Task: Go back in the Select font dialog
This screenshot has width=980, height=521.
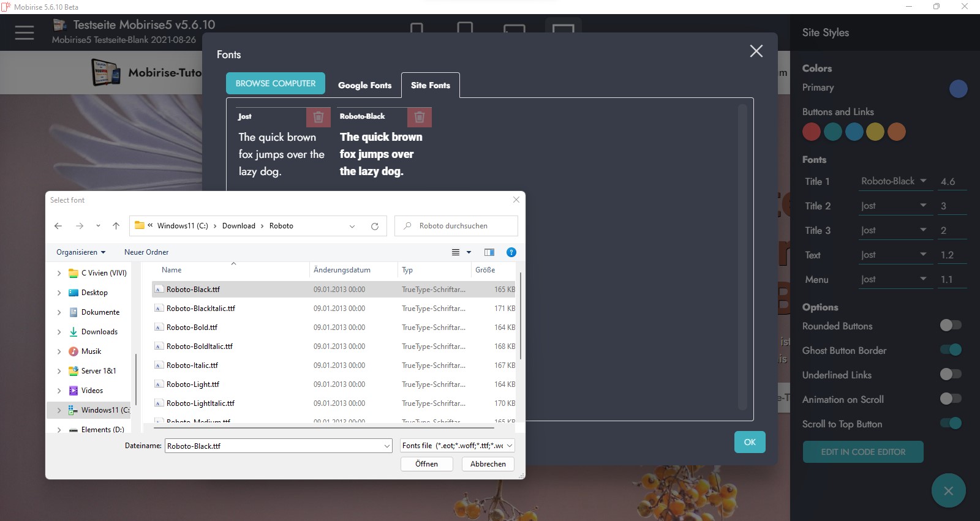Action: [x=58, y=226]
